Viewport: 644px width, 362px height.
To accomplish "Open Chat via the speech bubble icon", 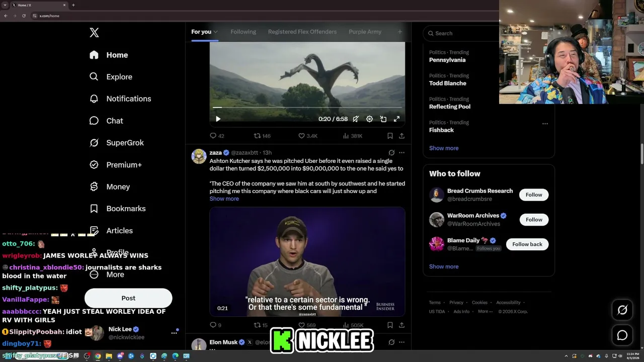I will coord(94,121).
